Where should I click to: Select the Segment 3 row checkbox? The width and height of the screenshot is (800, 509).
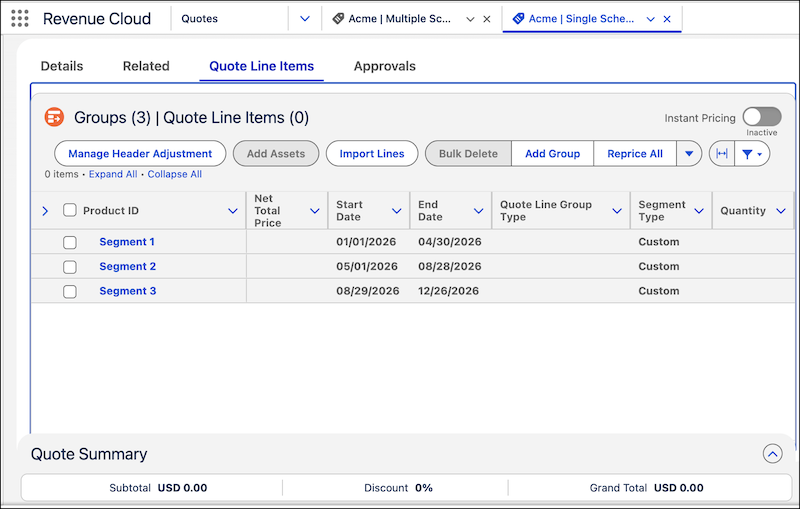pyautogui.click(x=70, y=291)
